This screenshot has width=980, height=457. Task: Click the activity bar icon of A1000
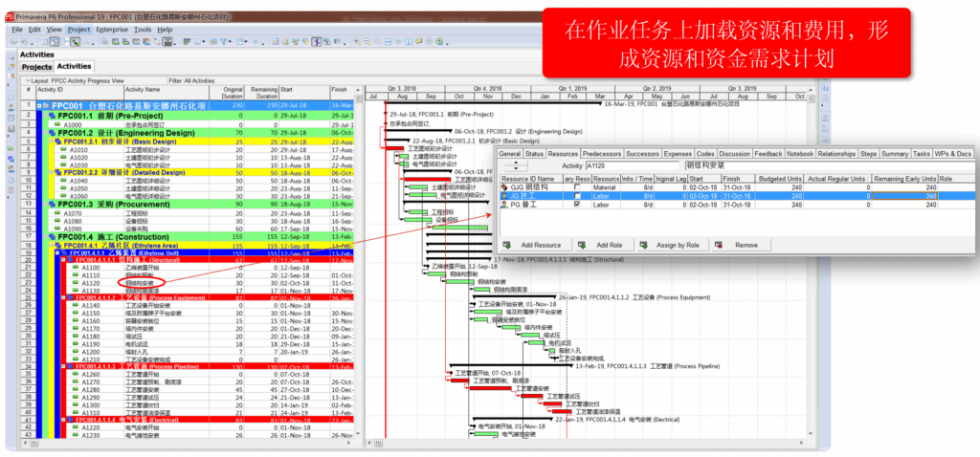point(57,124)
